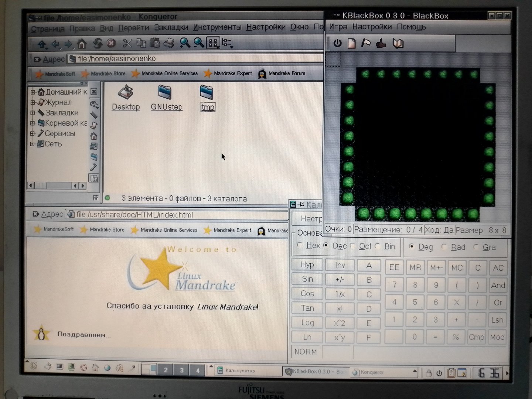532x399 pixels.
Task: Click the upper Konqueror address input field
Action: 195,58
